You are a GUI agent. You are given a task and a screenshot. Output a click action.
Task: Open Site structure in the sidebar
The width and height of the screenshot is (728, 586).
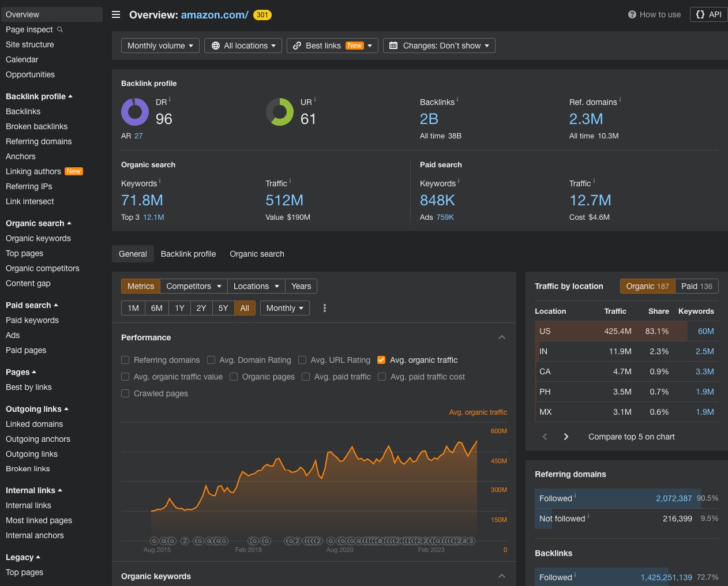click(x=30, y=44)
